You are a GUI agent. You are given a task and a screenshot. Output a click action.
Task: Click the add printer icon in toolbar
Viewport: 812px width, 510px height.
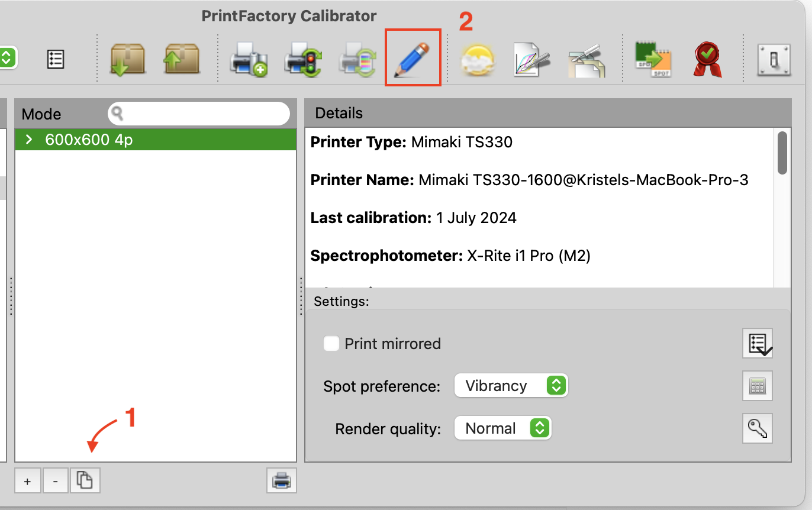248,59
